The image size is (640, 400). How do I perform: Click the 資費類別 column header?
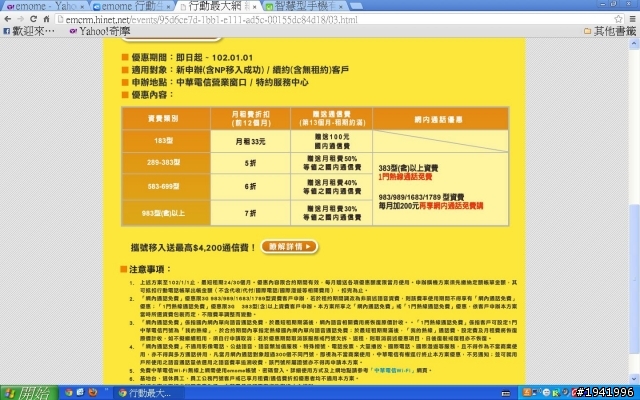[166, 118]
